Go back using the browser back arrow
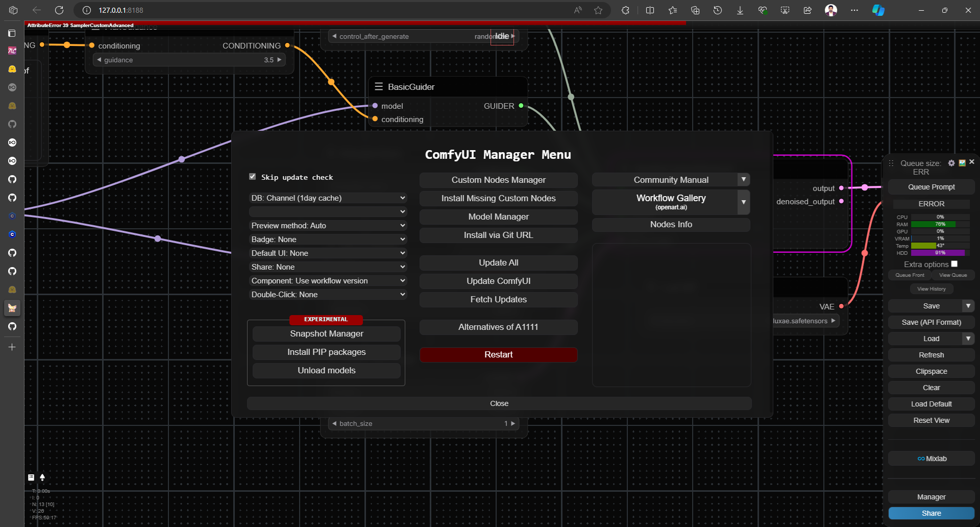 coord(37,10)
